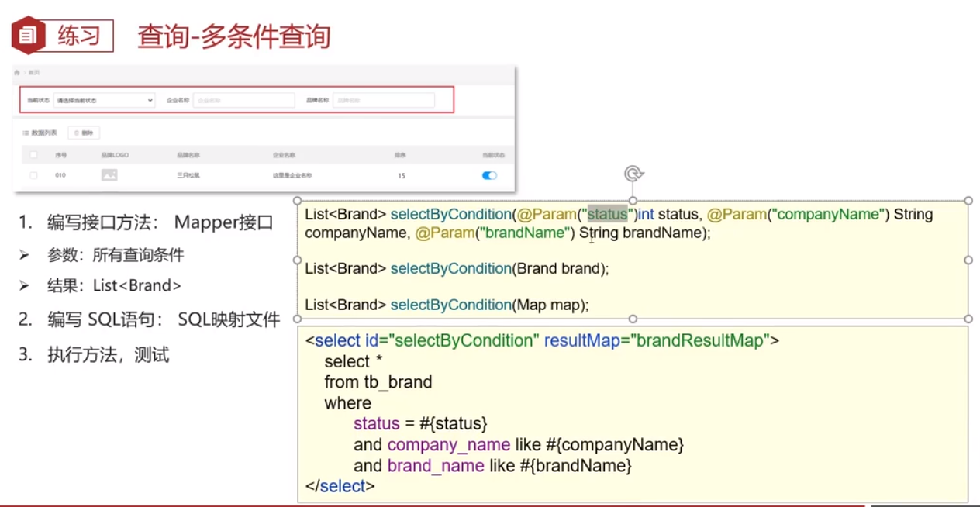Click the closing </select> tag
Screen dimensions: 980x507
(x=340, y=486)
